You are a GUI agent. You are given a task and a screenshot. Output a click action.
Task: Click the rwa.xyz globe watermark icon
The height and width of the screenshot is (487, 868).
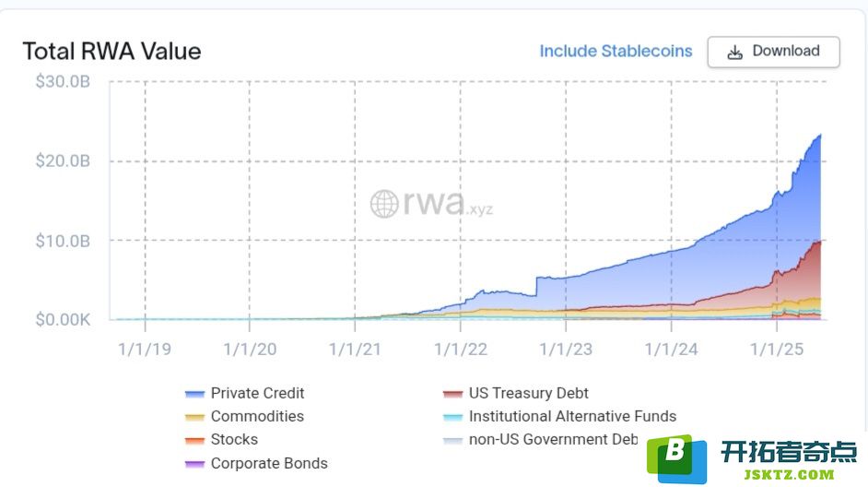pos(384,203)
